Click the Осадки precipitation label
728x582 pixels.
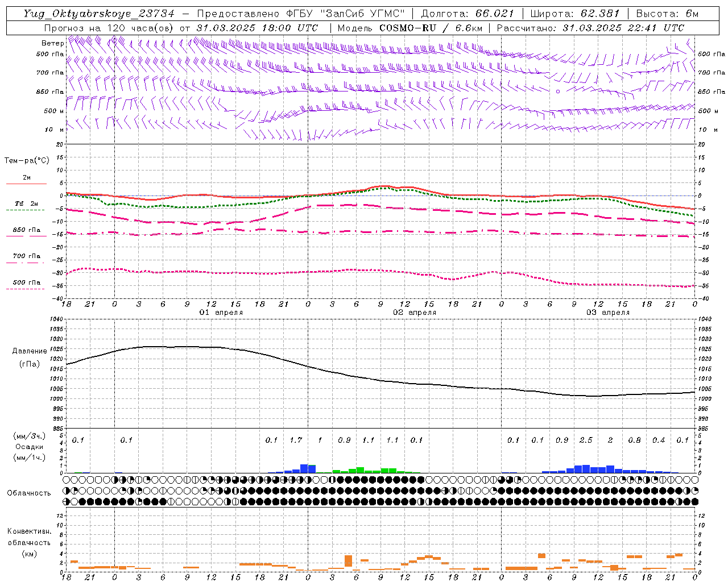pyautogui.click(x=29, y=447)
